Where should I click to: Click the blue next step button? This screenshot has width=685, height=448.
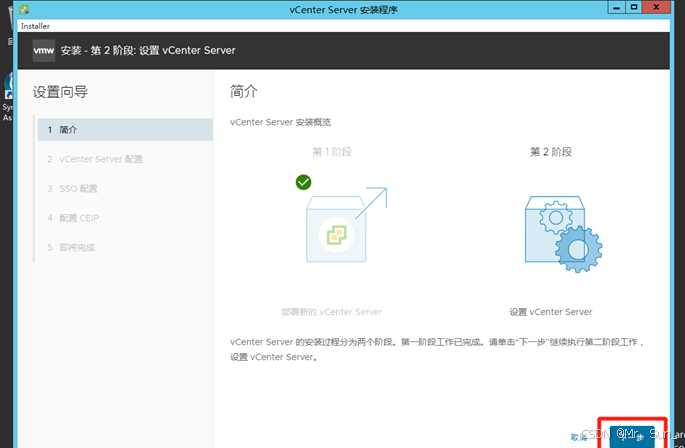632,437
